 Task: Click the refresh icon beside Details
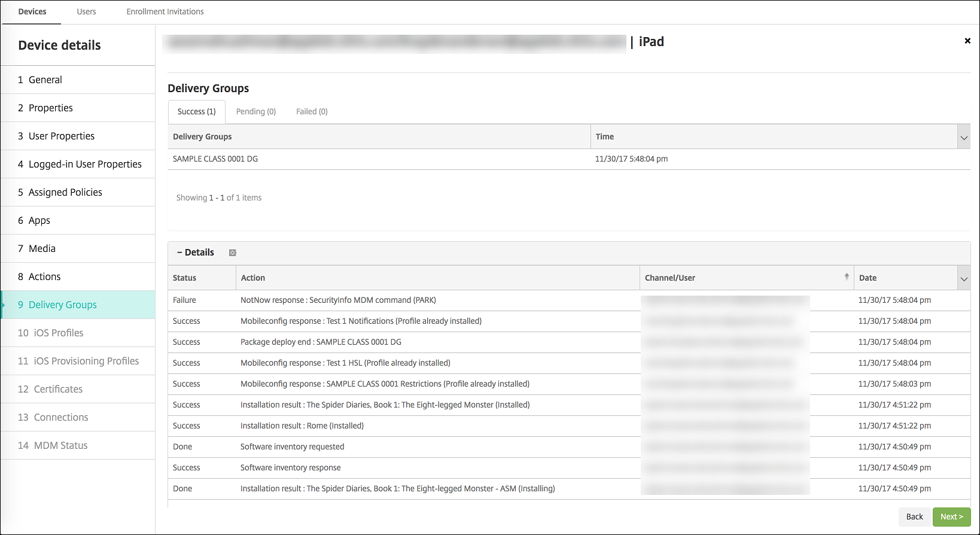233,253
